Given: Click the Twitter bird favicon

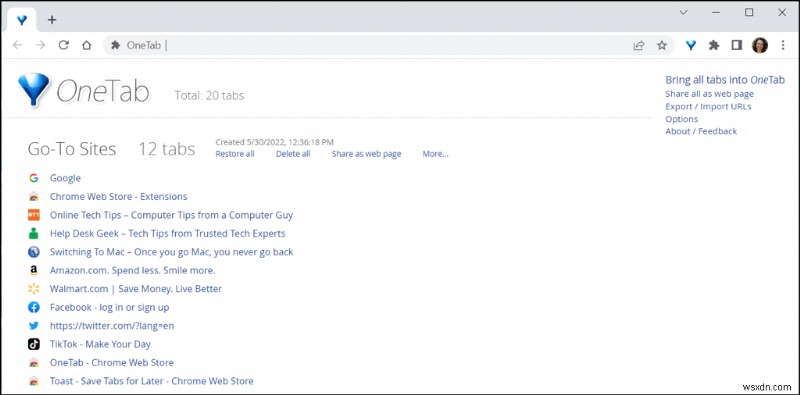Looking at the screenshot, I should click(34, 326).
